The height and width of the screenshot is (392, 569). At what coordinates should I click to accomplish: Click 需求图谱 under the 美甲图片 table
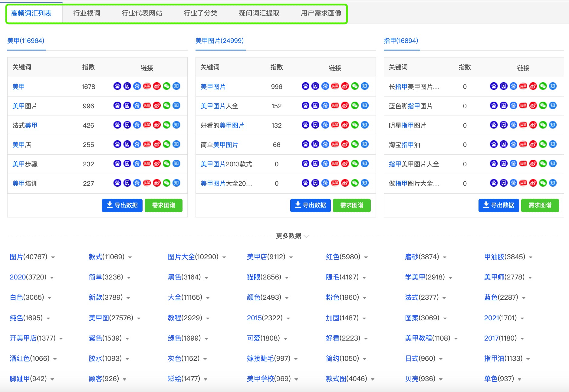[x=352, y=205]
